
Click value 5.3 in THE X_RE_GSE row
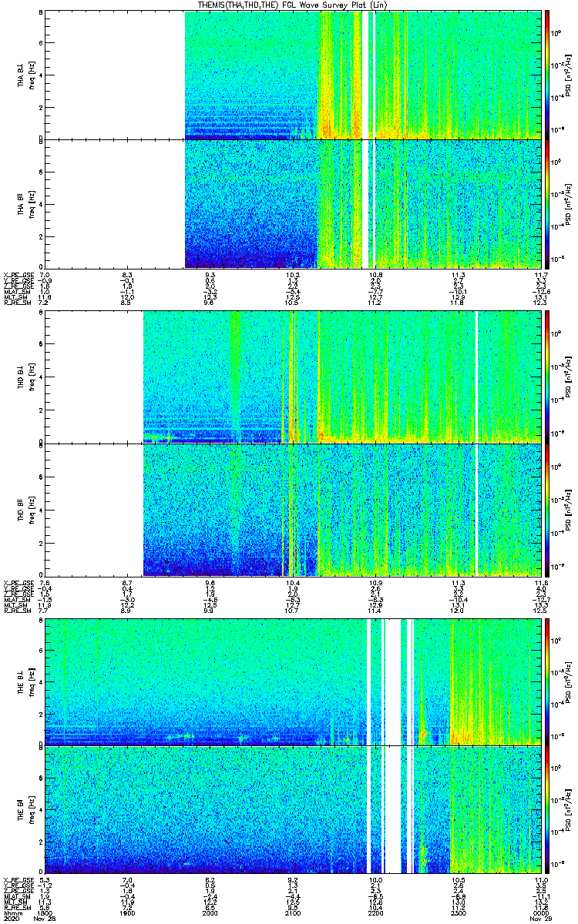45,880
